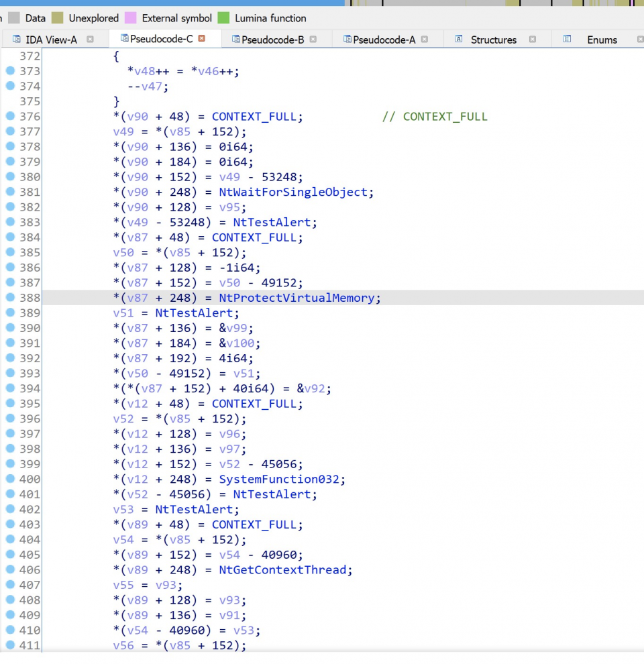Click the Pseudocode-A tab icon

[347, 39]
